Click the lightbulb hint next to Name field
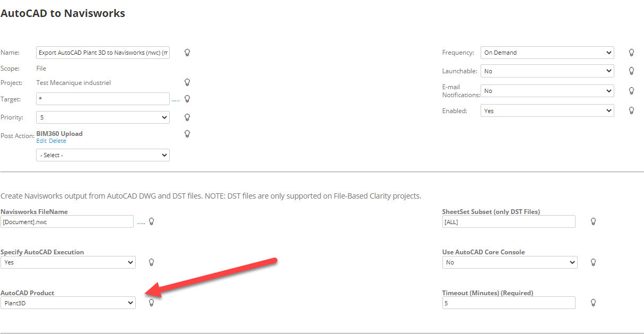 pyautogui.click(x=187, y=53)
